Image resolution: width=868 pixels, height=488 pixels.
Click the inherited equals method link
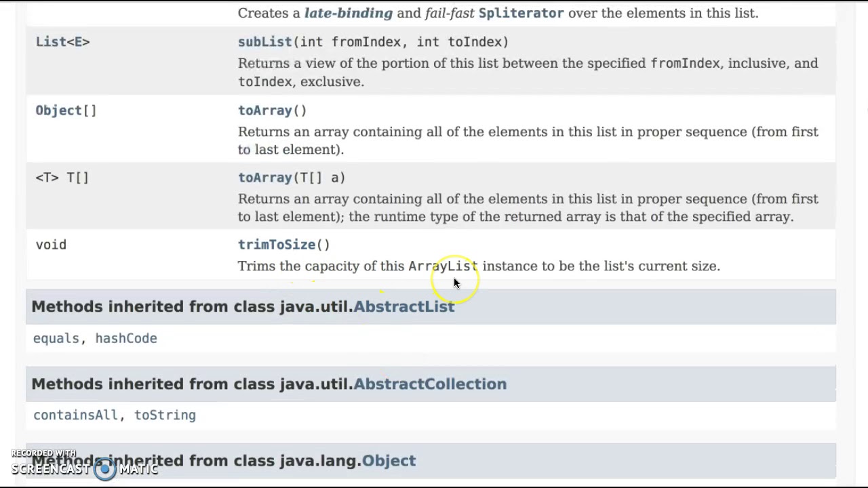click(x=56, y=338)
